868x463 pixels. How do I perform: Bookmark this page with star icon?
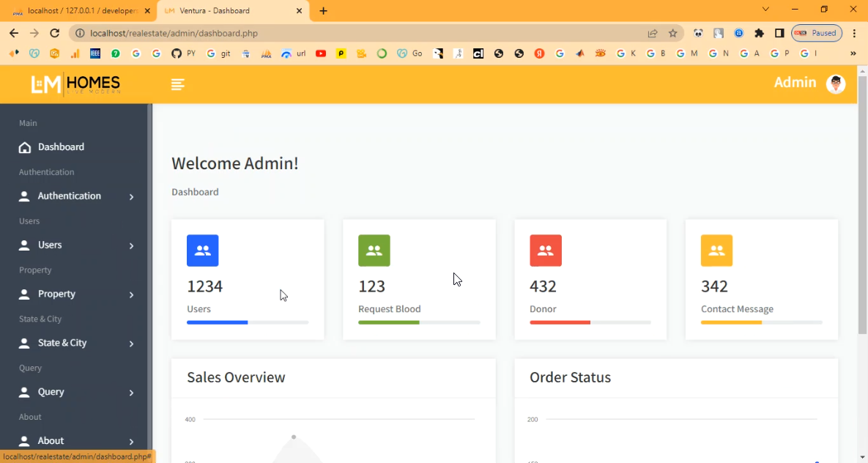pos(672,33)
